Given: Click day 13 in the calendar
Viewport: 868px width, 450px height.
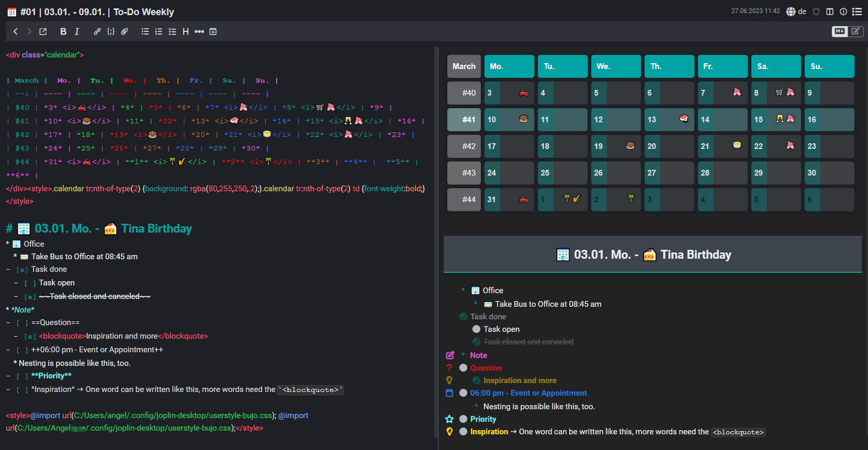Looking at the screenshot, I should [669, 120].
